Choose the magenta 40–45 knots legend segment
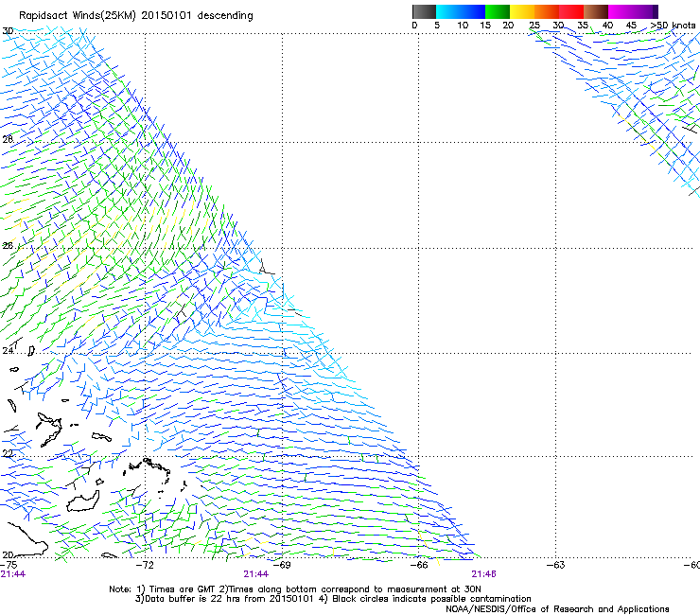The width and height of the screenshot is (700, 615). (x=621, y=11)
